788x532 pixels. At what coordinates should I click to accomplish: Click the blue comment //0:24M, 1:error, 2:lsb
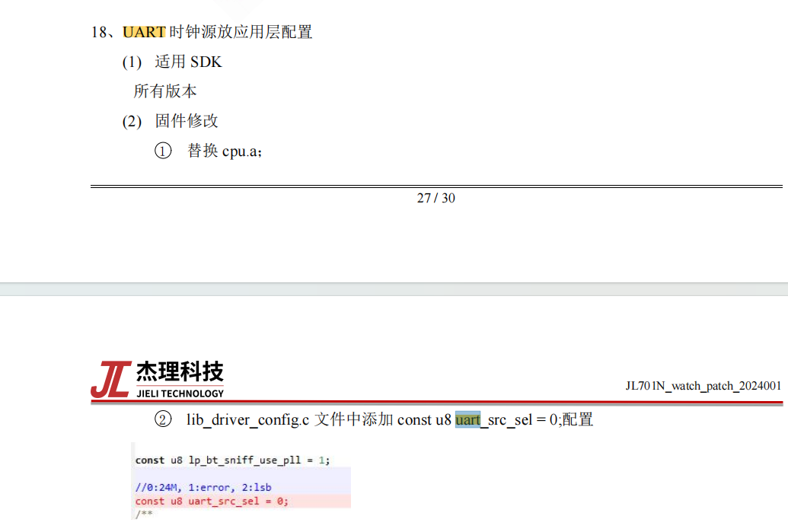(x=203, y=487)
